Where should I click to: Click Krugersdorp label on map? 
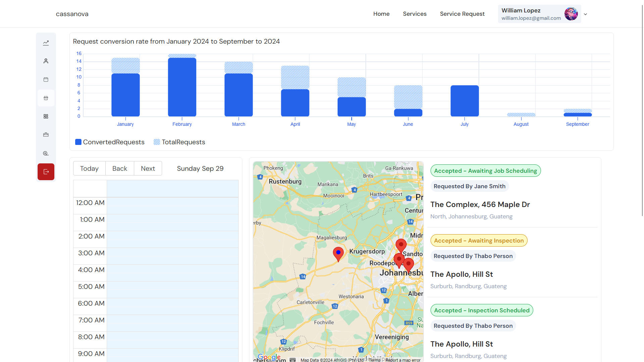click(x=367, y=251)
